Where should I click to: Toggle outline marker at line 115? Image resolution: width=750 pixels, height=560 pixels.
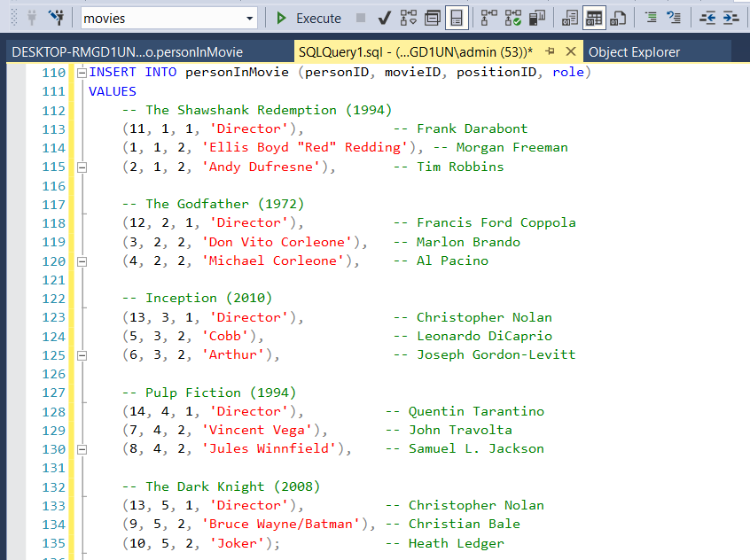tap(82, 167)
